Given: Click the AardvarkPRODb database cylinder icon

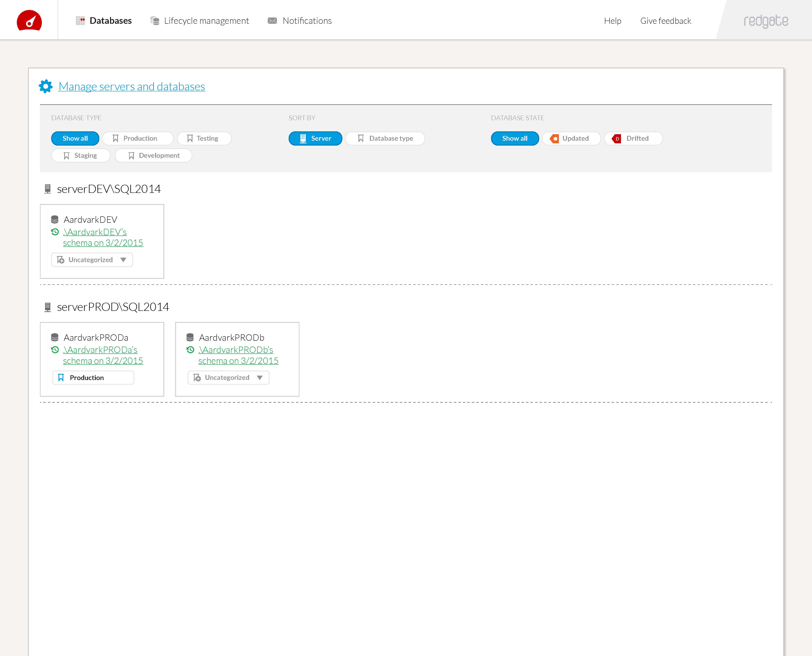Looking at the screenshot, I should pyautogui.click(x=190, y=337).
